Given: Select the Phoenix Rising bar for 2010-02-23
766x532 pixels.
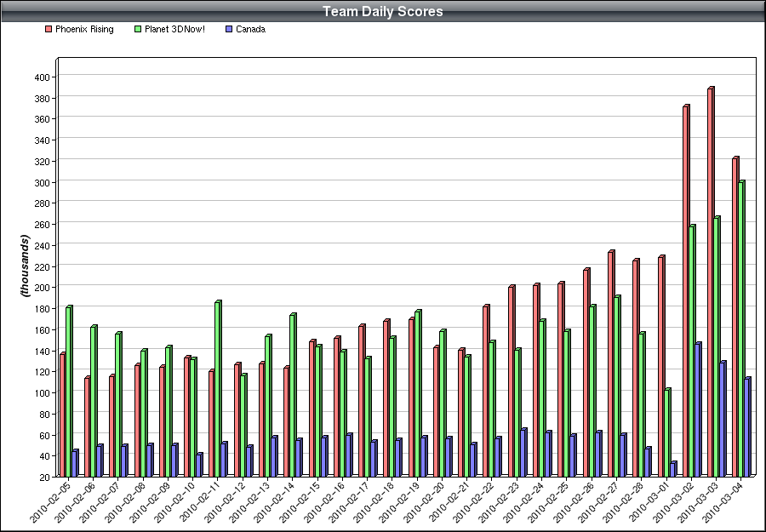Looking at the screenshot, I should [x=512, y=381].
